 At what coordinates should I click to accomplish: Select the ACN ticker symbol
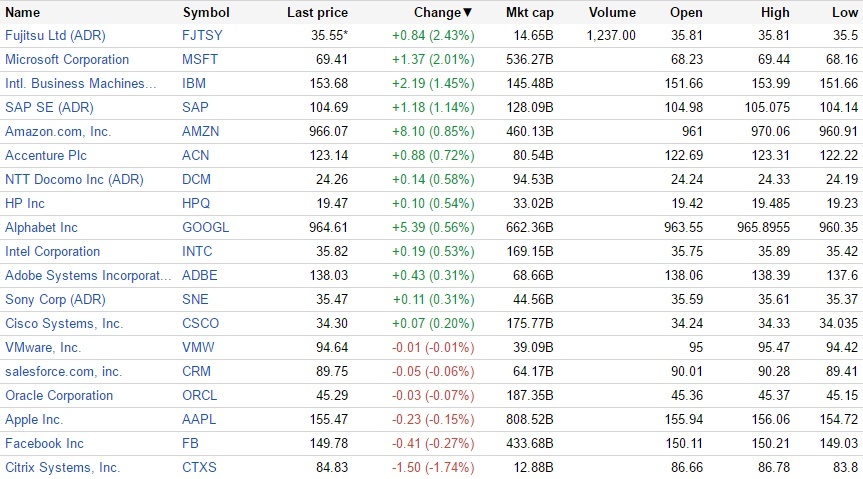click(195, 155)
